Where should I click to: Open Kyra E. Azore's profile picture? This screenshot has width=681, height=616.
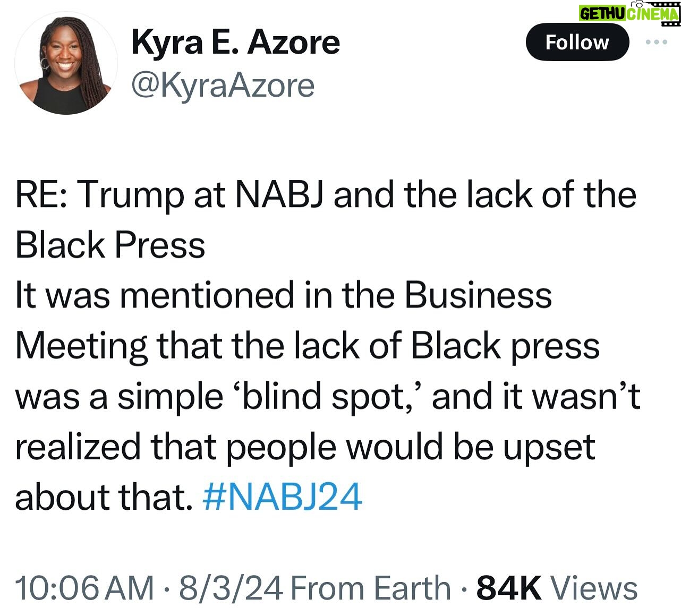click(66, 63)
